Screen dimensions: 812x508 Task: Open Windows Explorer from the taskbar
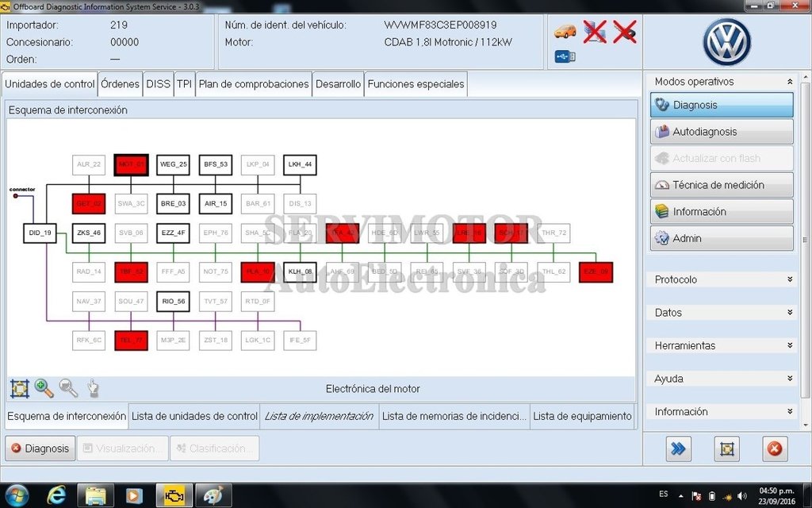coord(96,495)
